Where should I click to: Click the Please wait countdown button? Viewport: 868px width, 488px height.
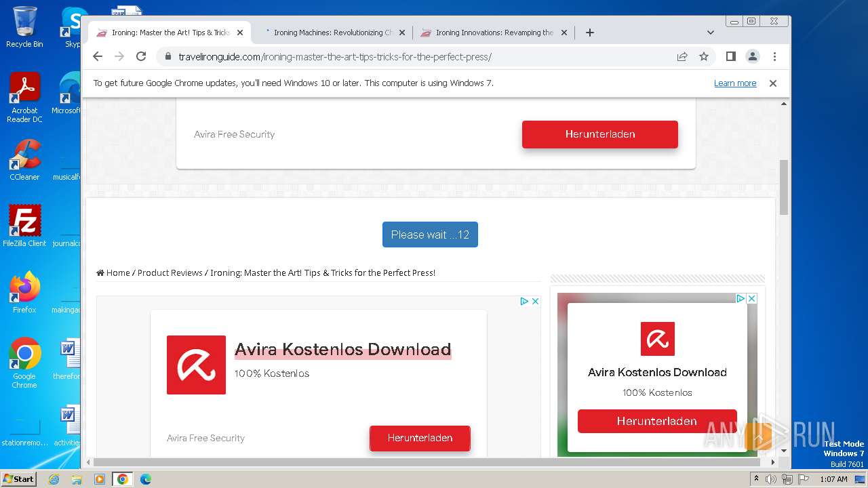[x=430, y=235]
